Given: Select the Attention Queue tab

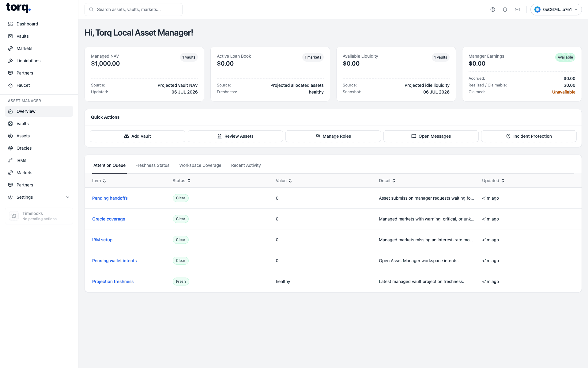Looking at the screenshot, I should pos(109,165).
